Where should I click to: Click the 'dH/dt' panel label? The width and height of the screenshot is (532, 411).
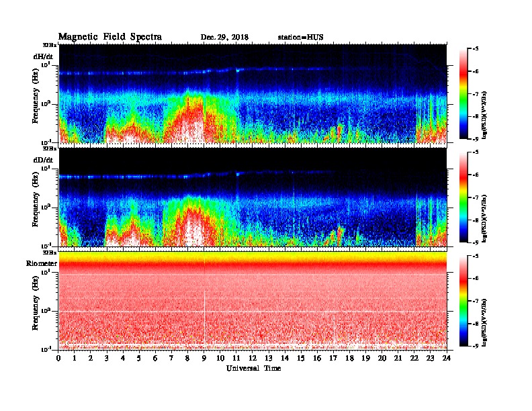pos(43,56)
